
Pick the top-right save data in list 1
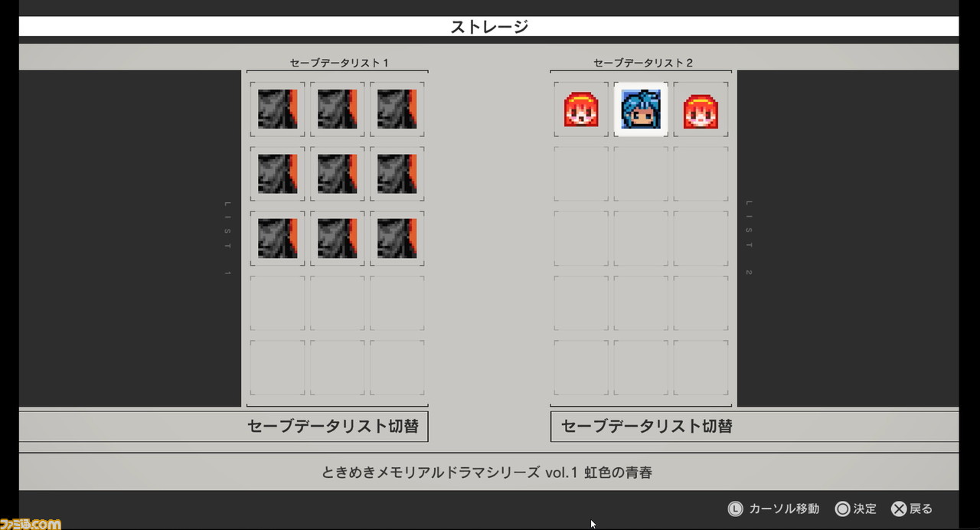397,110
